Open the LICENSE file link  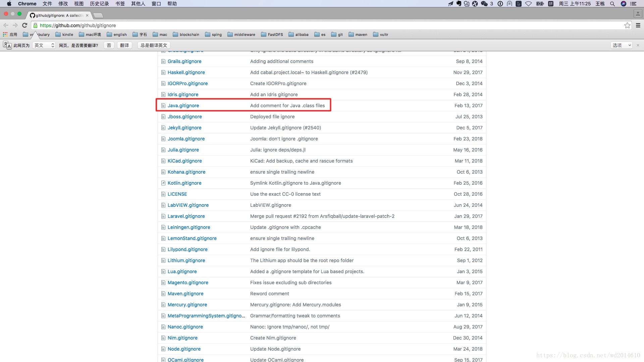[177, 194]
